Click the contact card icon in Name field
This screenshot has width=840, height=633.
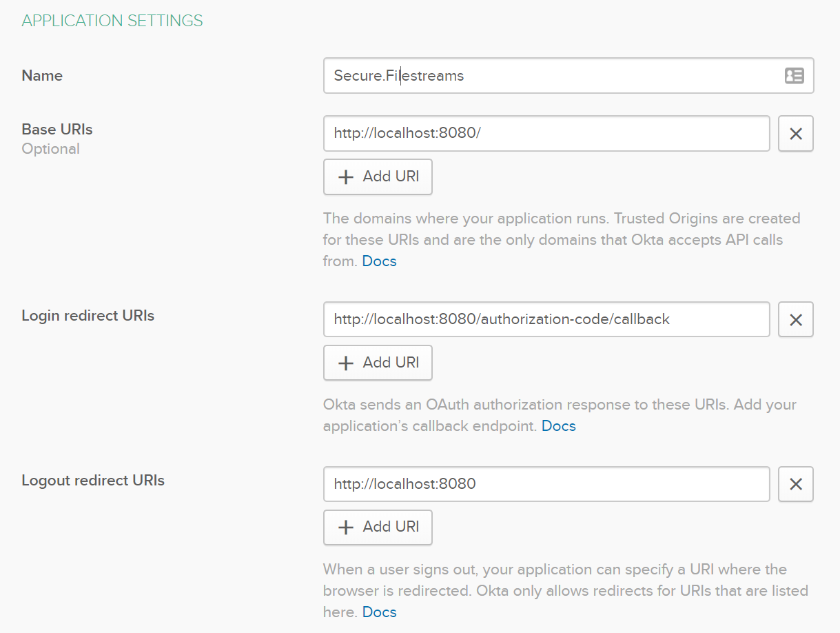pyautogui.click(x=795, y=76)
